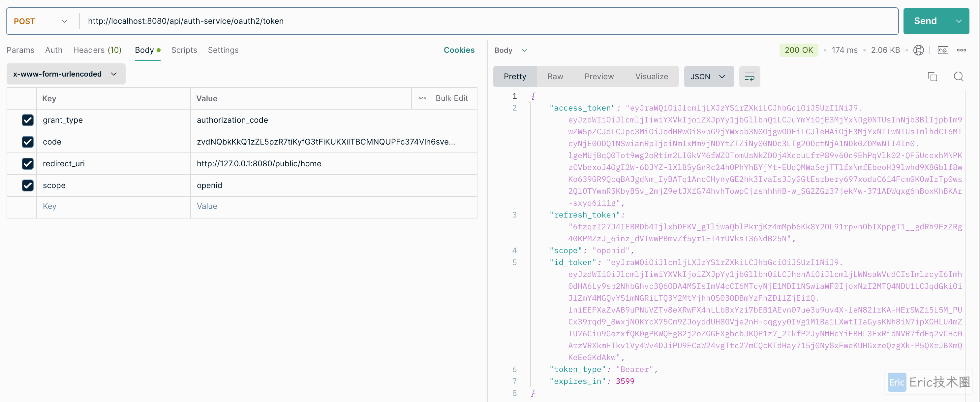The height and width of the screenshot is (402, 980).
Task: Open the Visualize response view
Action: (x=651, y=77)
